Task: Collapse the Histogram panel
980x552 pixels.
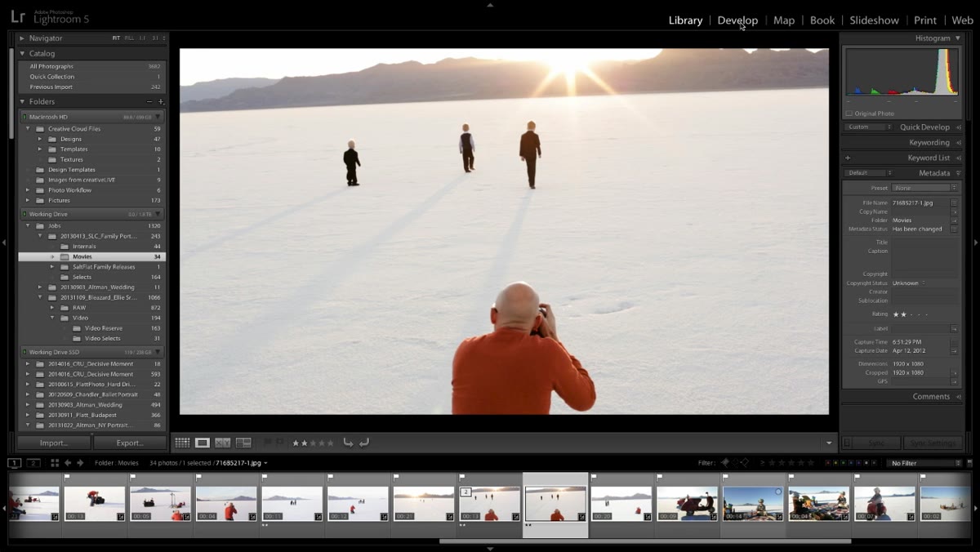Action: pos(959,38)
